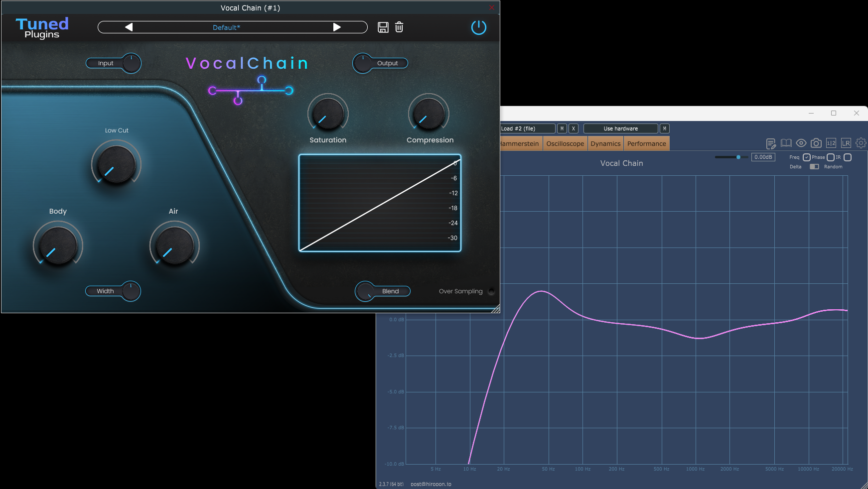Maximize the analyzer window

834,113
